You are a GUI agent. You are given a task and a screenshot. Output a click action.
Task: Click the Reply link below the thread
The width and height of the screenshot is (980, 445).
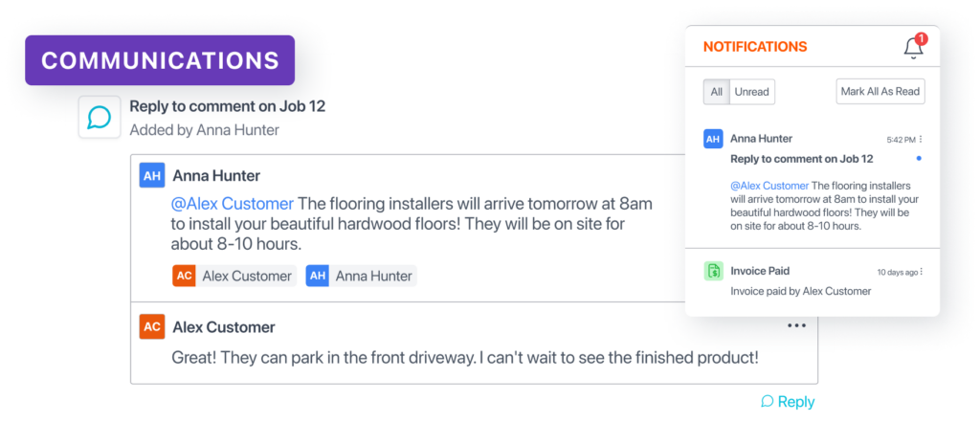pos(788,401)
